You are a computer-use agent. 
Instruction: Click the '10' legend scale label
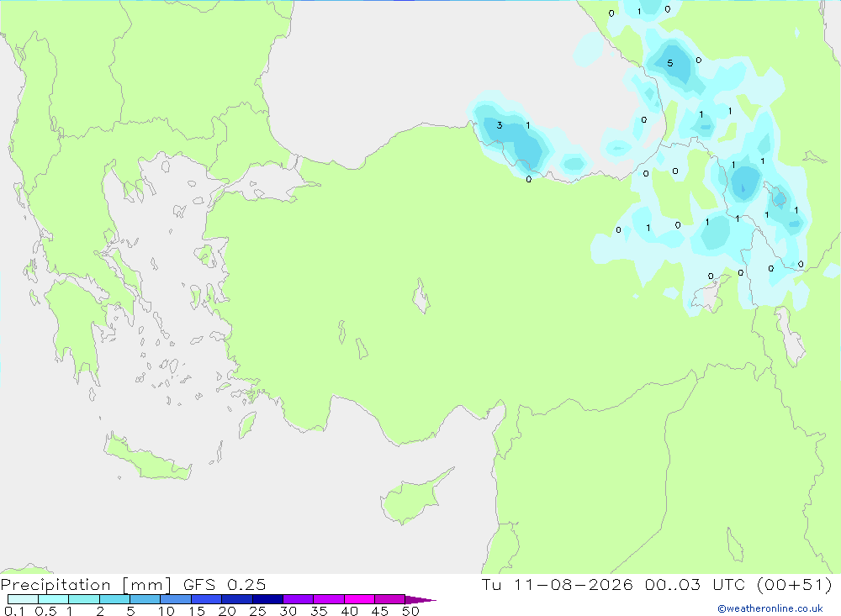tap(167, 611)
